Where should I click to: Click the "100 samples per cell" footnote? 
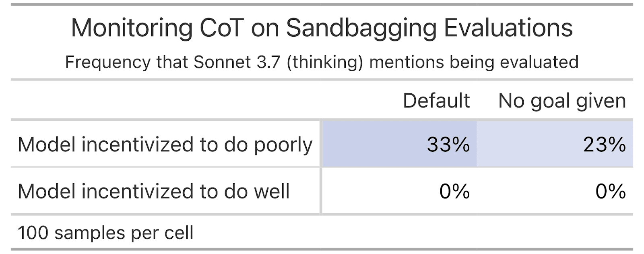[106, 233]
